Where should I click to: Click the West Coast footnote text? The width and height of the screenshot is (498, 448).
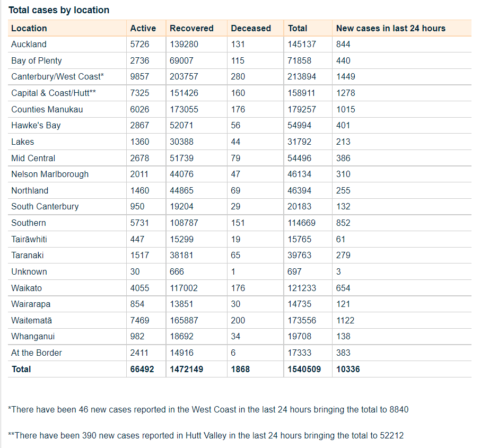coord(208,410)
